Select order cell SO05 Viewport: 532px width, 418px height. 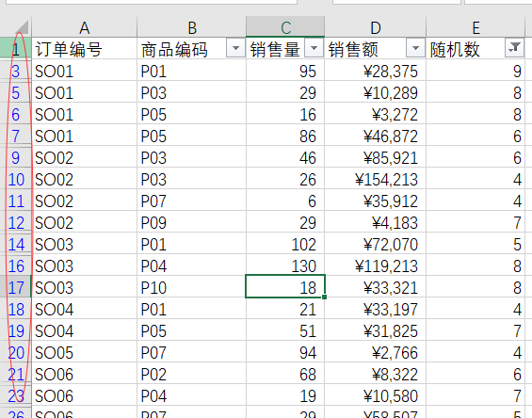(x=84, y=352)
